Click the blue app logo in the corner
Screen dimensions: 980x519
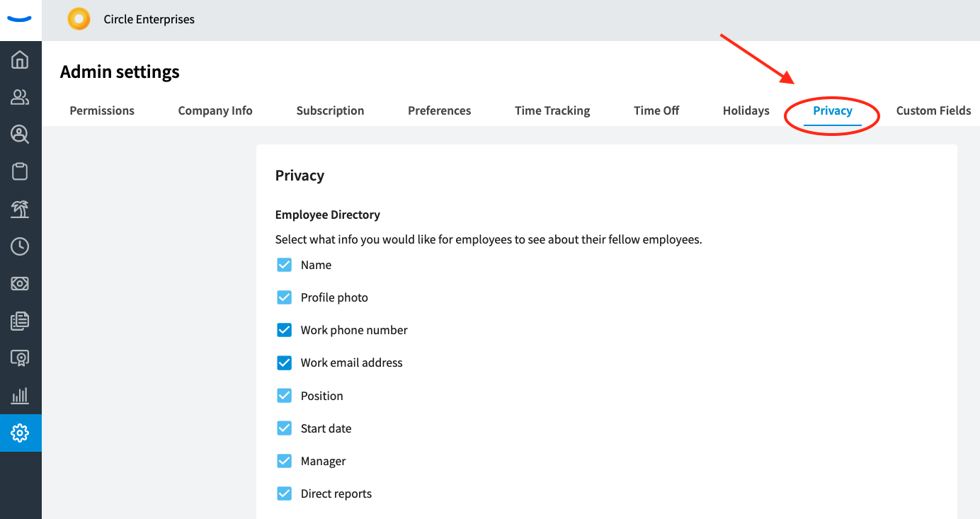pyautogui.click(x=20, y=19)
